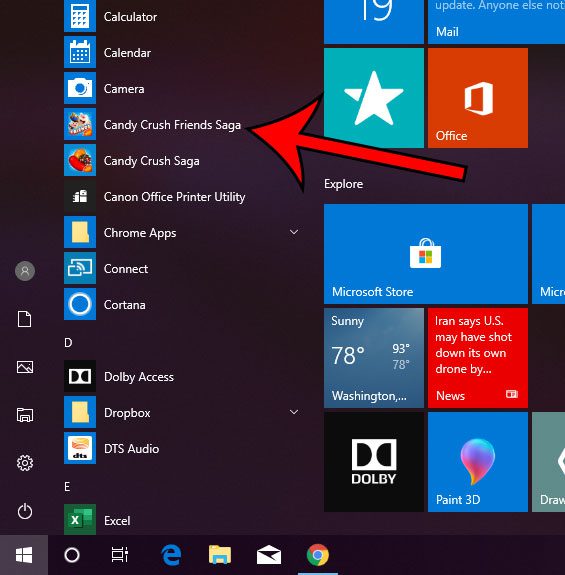565x575 pixels.
Task: Open the Microsoft Store tile
Action: 426,254
